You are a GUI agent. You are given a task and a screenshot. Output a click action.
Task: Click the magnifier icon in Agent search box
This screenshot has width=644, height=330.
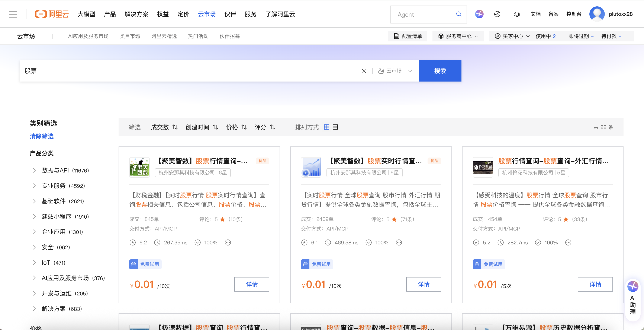pos(458,14)
